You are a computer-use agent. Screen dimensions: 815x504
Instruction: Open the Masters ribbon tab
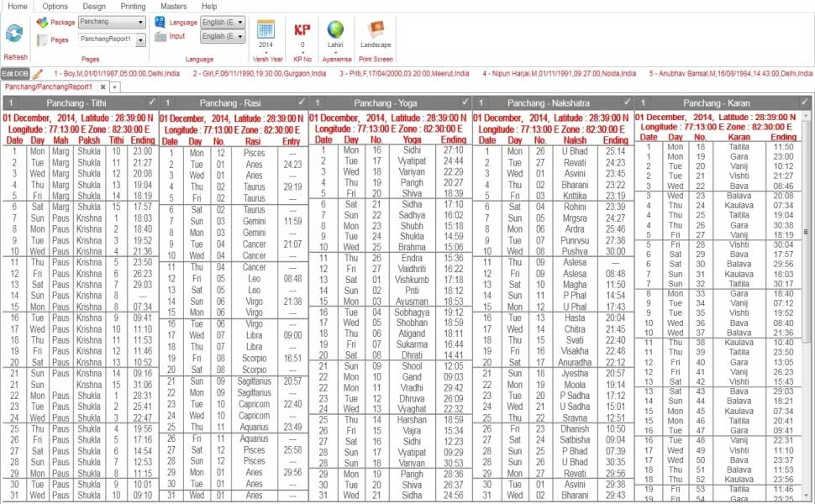[x=174, y=6]
